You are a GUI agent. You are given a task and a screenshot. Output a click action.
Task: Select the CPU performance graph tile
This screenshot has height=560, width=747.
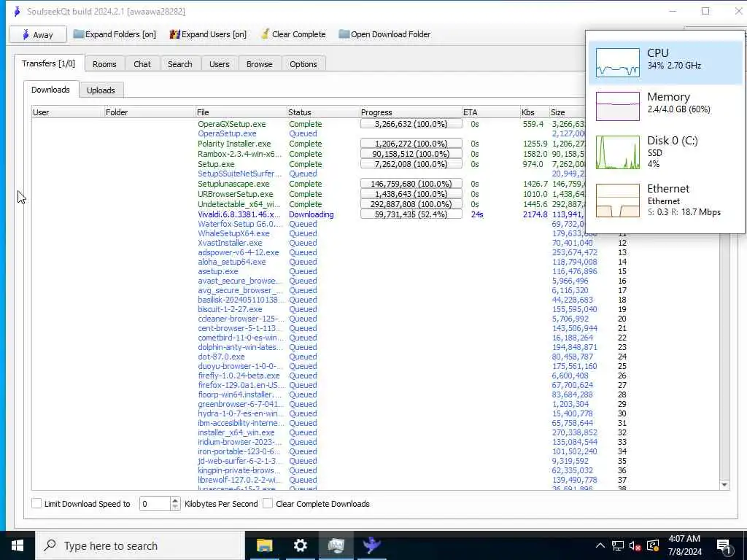(665, 63)
